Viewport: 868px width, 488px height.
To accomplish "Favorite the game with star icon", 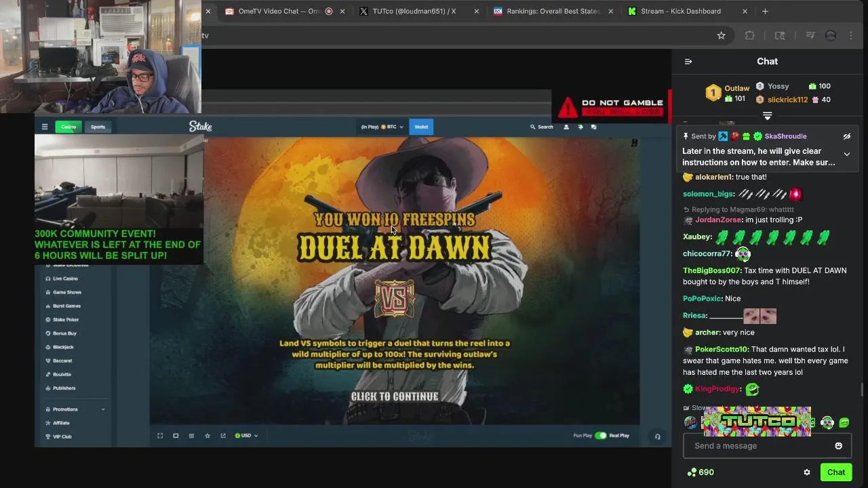I will (x=208, y=436).
